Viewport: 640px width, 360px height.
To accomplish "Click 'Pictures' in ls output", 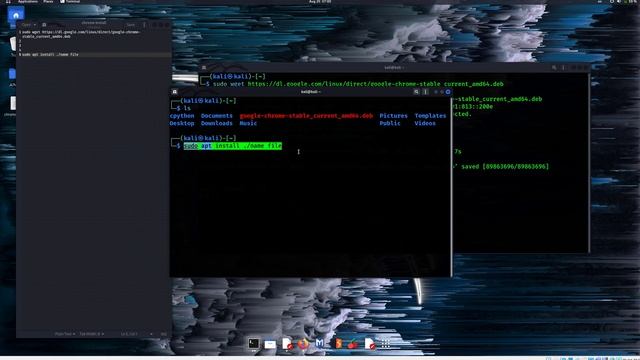I will pyautogui.click(x=393, y=116).
